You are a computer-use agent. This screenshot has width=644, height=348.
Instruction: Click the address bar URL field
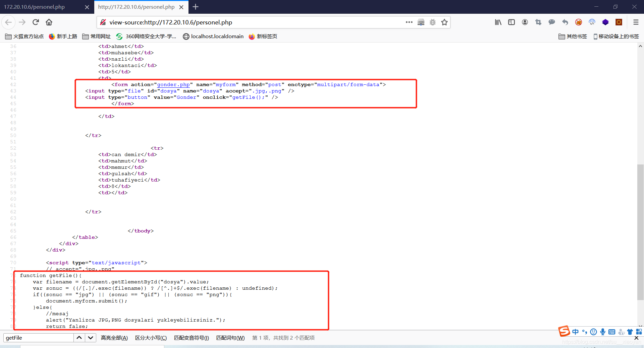click(x=255, y=22)
